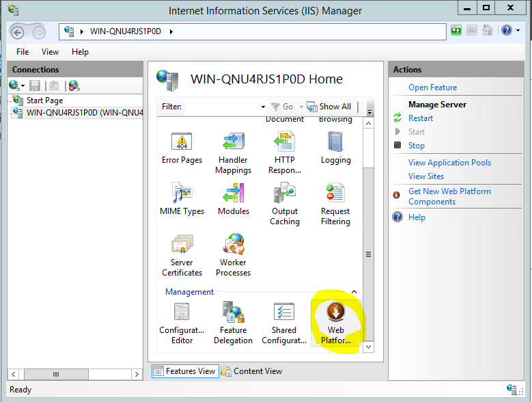The image size is (532, 402).
Task: Open the Help menu
Action: 80,52
